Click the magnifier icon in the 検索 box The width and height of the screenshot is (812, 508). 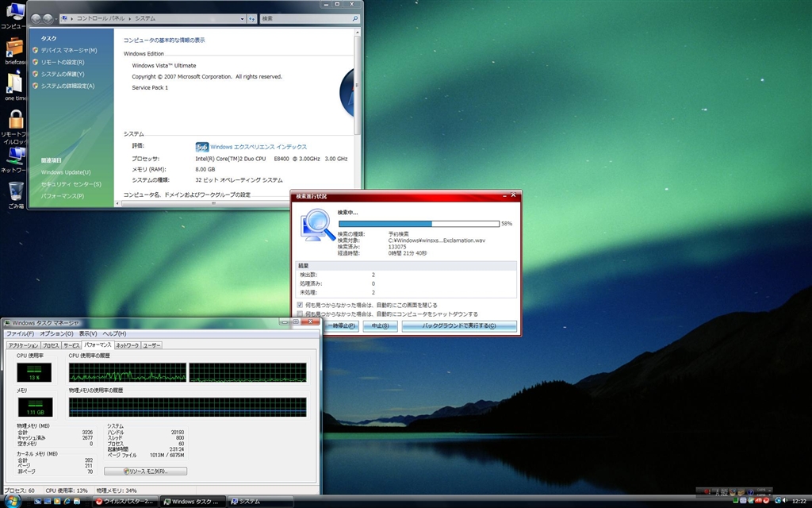tap(355, 19)
